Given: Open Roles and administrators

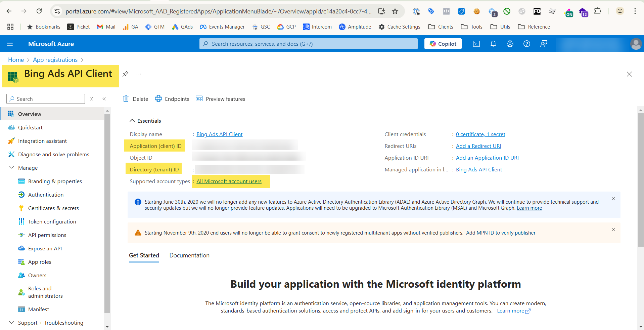Looking at the screenshot, I should [45, 292].
